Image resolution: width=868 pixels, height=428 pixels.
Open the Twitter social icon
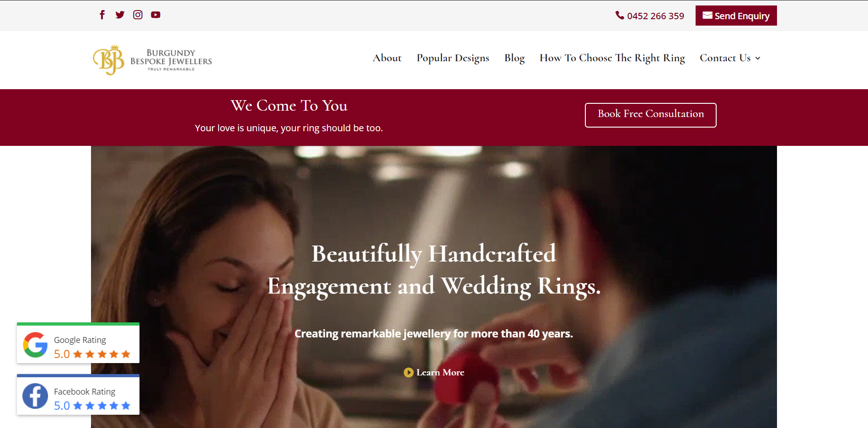click(120, 15)
